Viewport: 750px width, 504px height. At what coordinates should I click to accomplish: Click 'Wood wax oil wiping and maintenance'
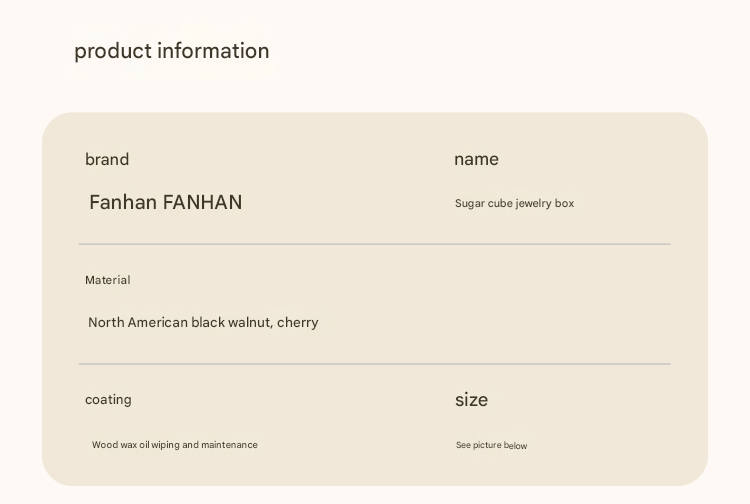175,445
